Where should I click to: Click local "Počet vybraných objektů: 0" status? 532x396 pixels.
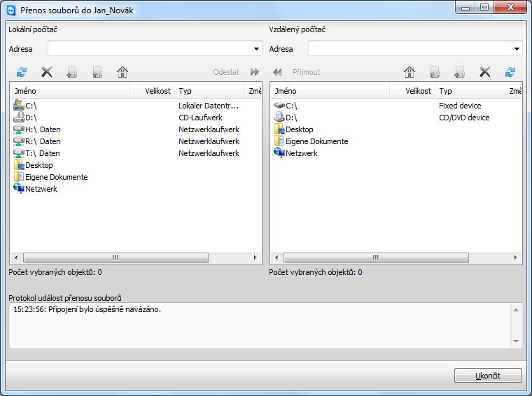55,272
